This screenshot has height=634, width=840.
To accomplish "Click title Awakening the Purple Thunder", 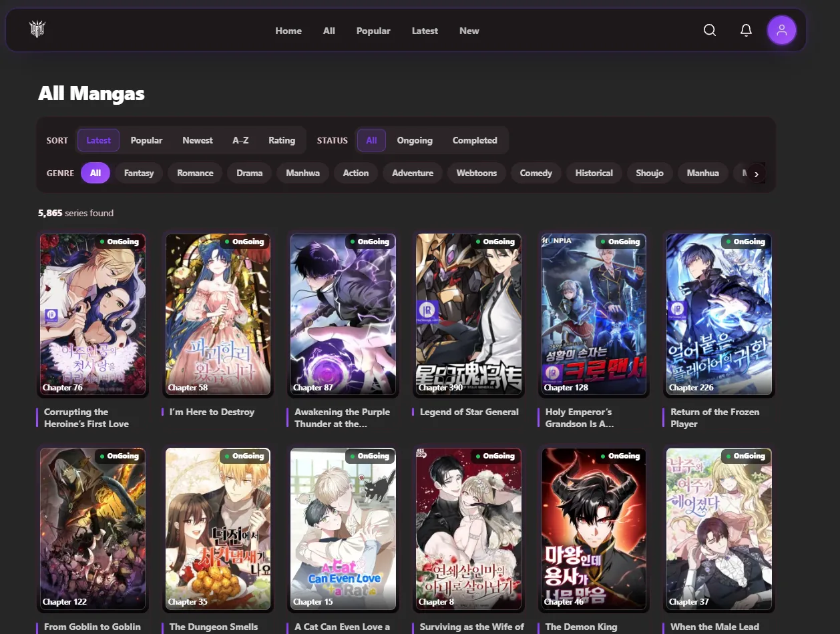I will (x=342, y=418).
